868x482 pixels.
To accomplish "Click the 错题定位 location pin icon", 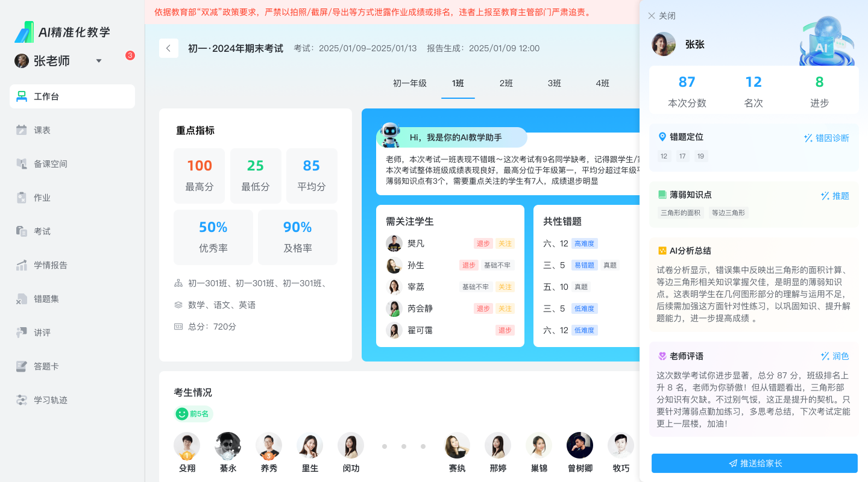I will [x=662, y=137].
